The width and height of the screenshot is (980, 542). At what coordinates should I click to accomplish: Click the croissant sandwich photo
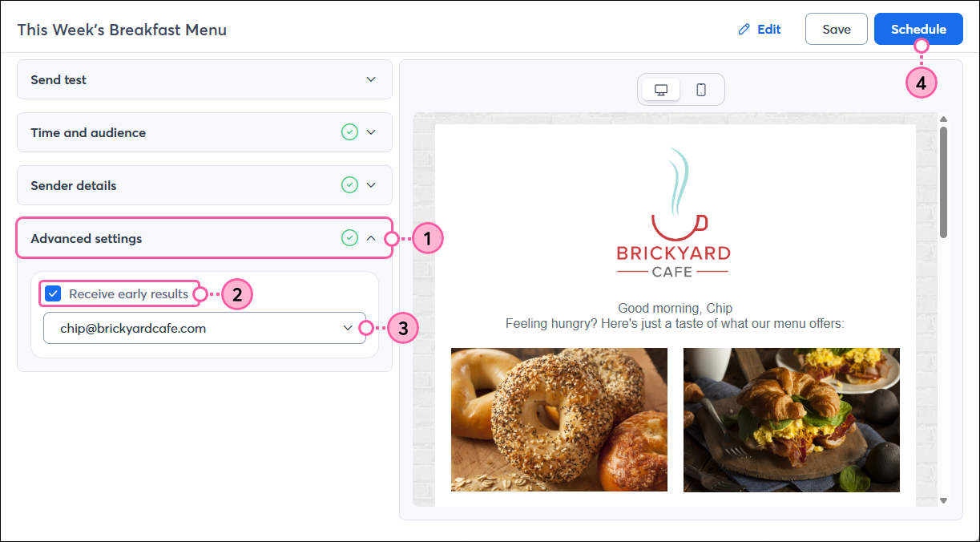point(792,419)
